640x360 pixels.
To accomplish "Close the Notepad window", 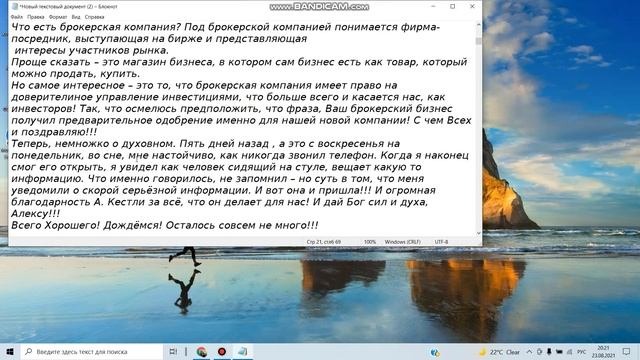I will [472, 7].
